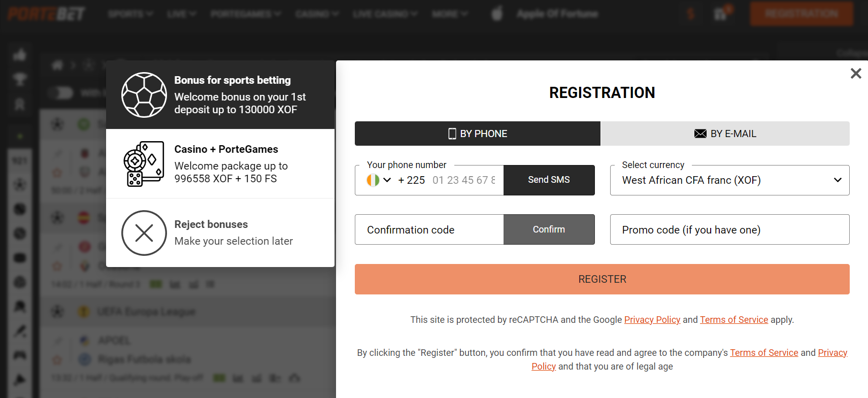Flip the toggle switch in the left panel

[61, 93]
